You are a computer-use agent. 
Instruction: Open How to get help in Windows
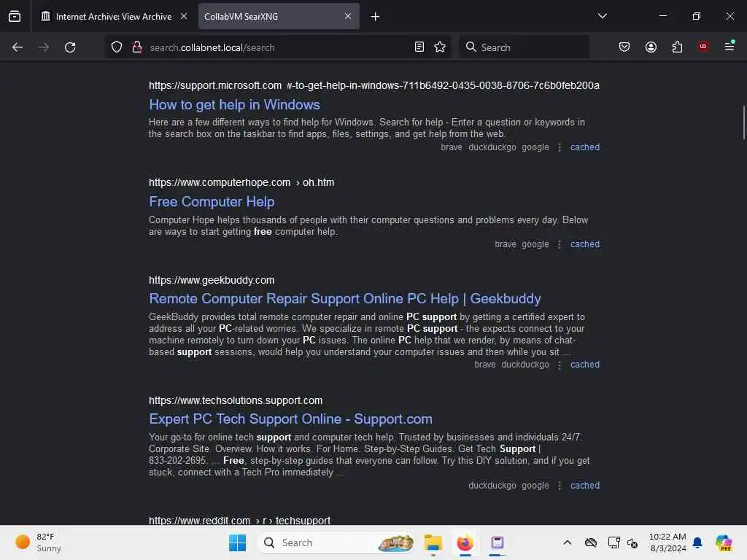click(x=234, y=105)
